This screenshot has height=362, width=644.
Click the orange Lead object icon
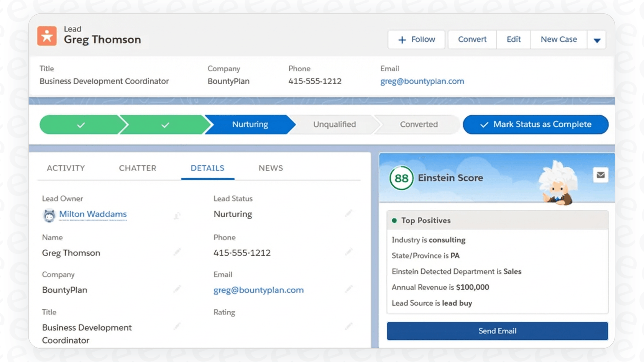pos(47,36)
